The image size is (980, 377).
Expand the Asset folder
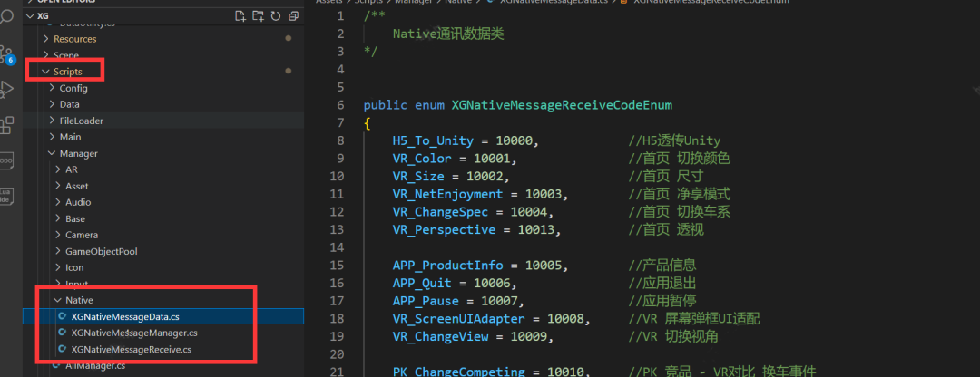pos(163,186)
